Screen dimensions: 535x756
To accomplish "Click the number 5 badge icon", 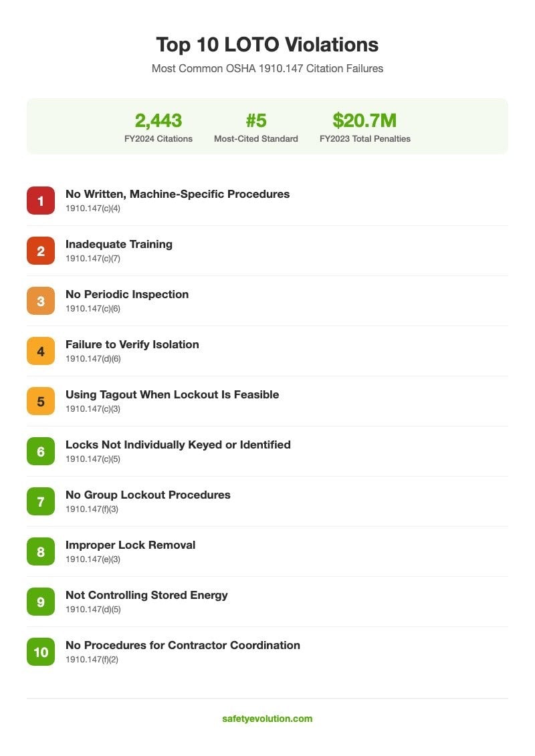I will pos(41,401).
